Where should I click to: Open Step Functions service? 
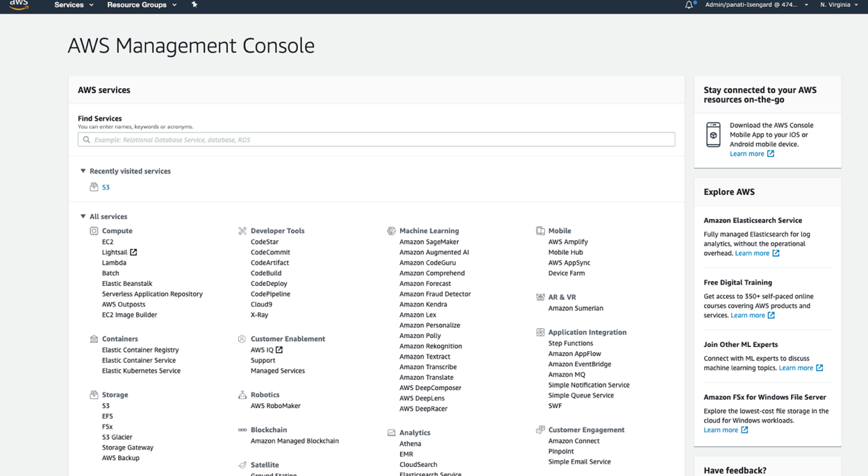[x=571, y=343]
